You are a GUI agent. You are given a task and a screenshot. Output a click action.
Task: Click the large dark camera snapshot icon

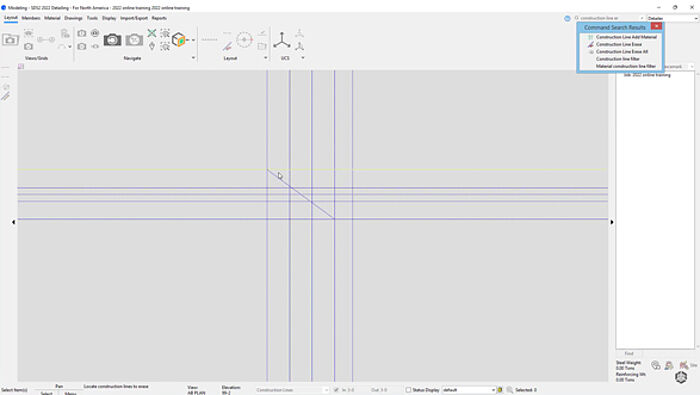coord(112,40)
